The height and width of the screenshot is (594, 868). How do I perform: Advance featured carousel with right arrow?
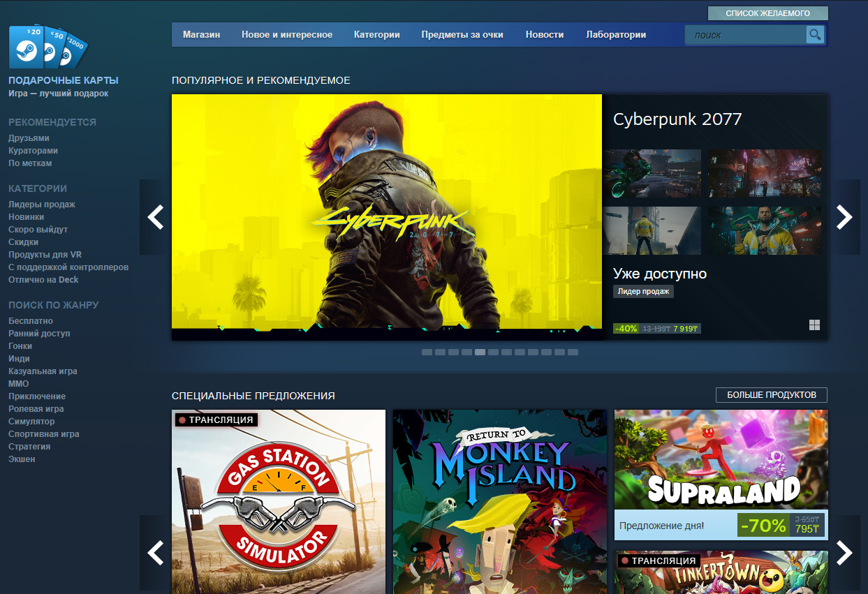pyautogui.click(x=844, y=217)
